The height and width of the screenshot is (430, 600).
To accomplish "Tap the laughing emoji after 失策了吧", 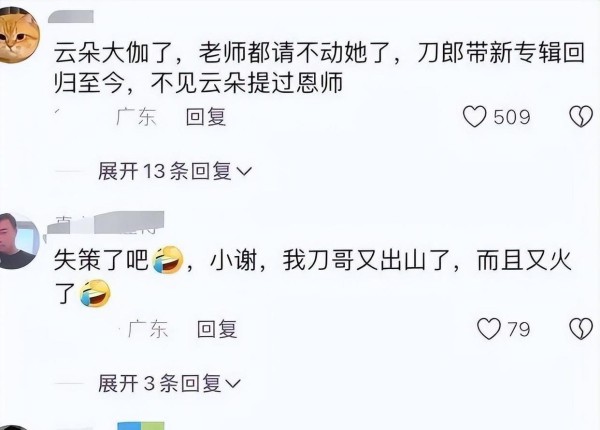I will point(168,260).
